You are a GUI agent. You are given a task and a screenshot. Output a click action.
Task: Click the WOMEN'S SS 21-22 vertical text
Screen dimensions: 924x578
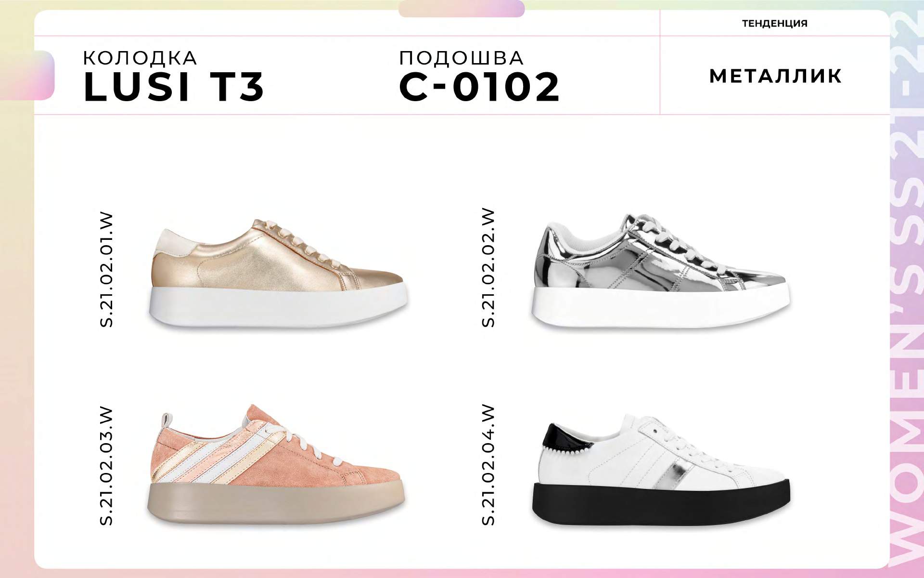907,289
